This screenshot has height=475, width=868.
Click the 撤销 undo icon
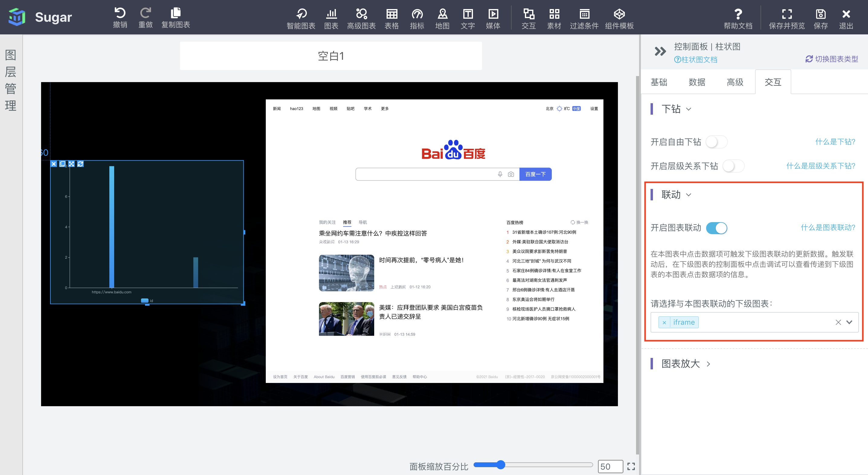coord(120,13)
